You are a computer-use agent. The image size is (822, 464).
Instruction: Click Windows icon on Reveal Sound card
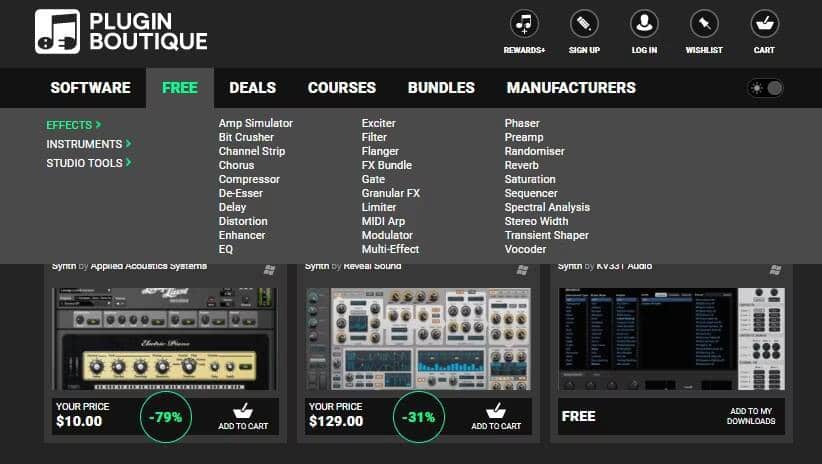(x=522, y=270)
